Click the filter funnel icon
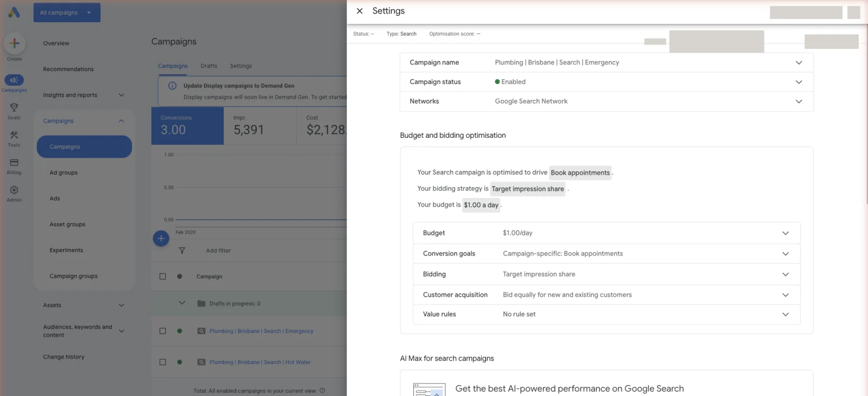This screenshot has height=396, width=868. 182,251
